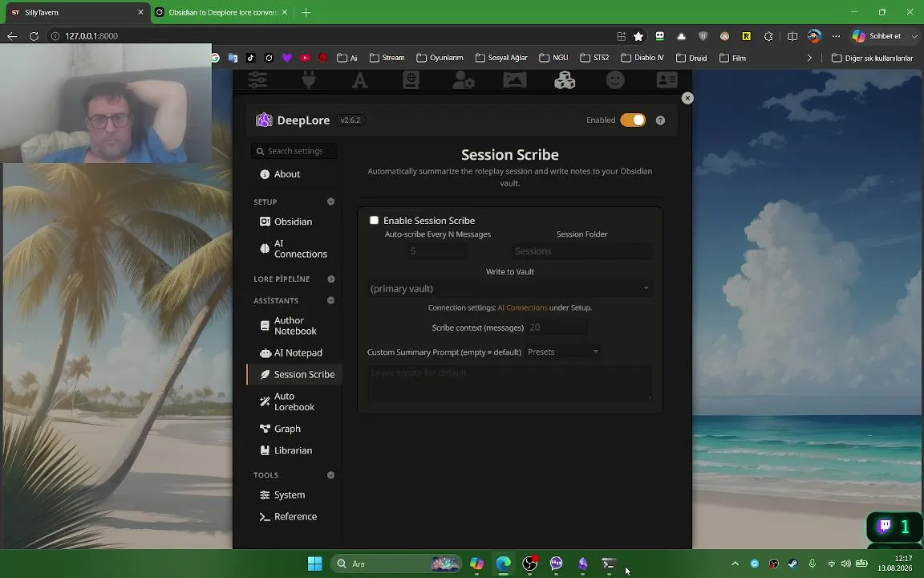Collapse the TOOLS section
924x578 pixels.
point(330,474)
